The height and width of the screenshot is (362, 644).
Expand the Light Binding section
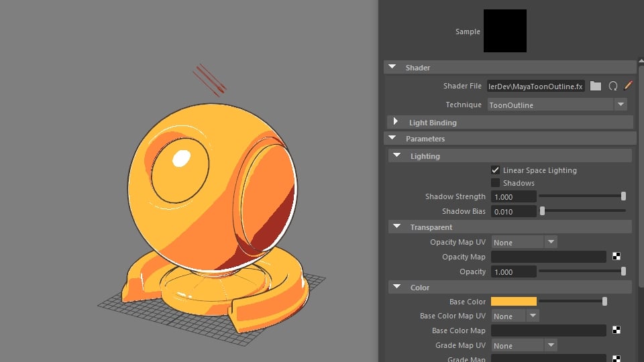(x=396, y=122)
